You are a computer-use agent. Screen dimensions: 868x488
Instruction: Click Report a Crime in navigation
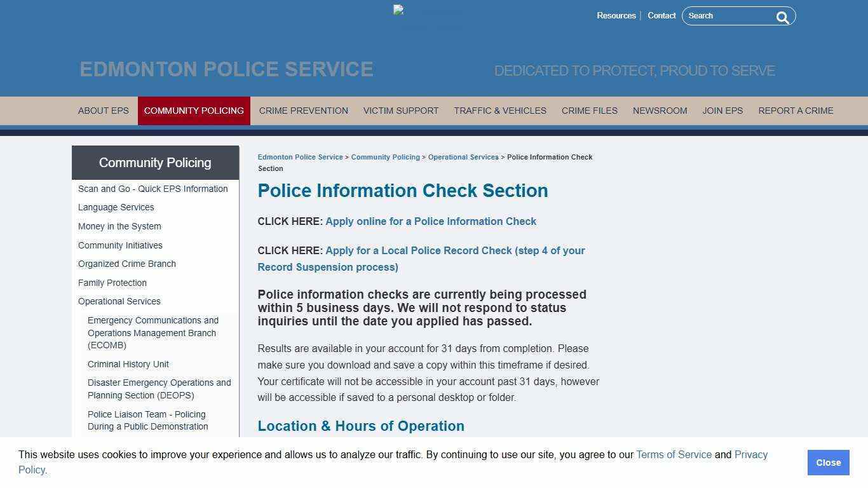[796, 111]
